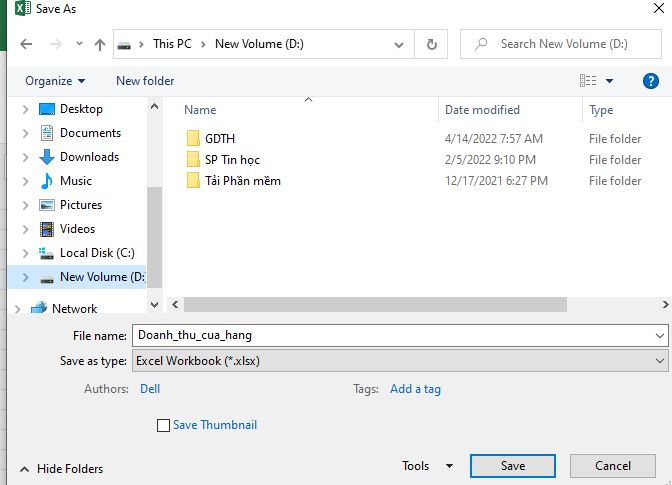672x485 pixels.
Task: Click the Up one level arrow
Action: (x=99, y=45)
